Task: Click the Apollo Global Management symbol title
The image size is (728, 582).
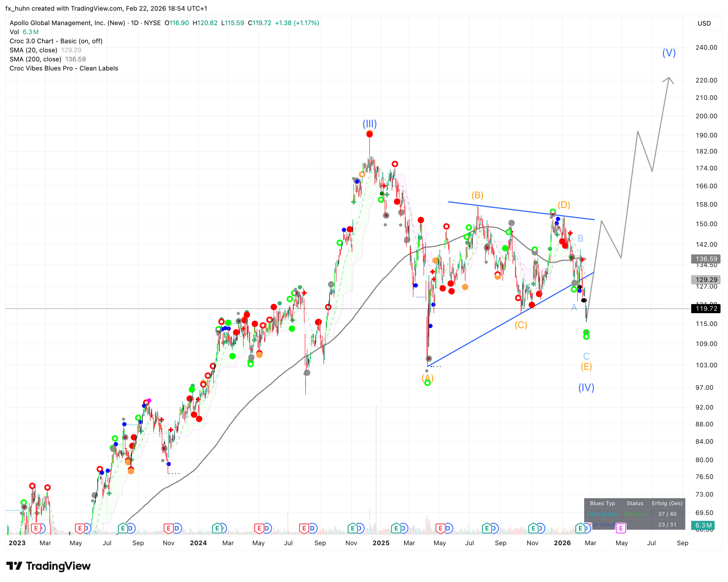Action: coord(67,23)
